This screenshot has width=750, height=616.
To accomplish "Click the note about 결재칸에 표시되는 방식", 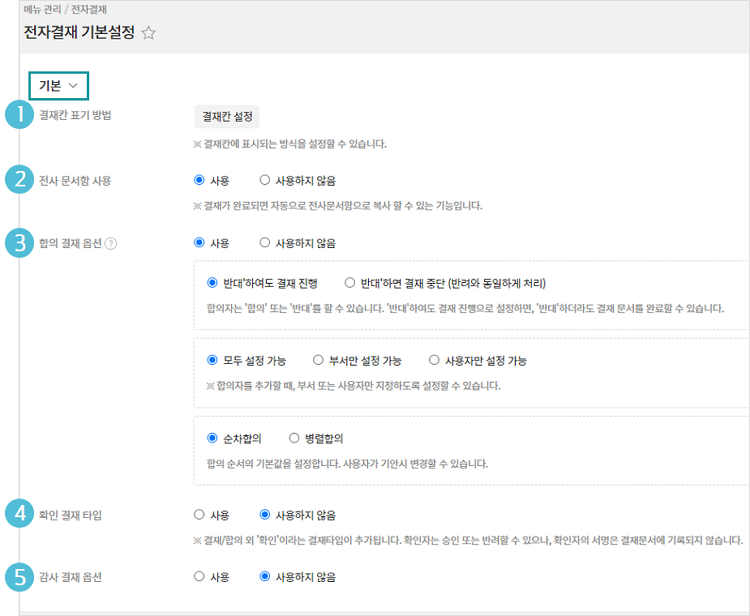I will pos(290,144).
